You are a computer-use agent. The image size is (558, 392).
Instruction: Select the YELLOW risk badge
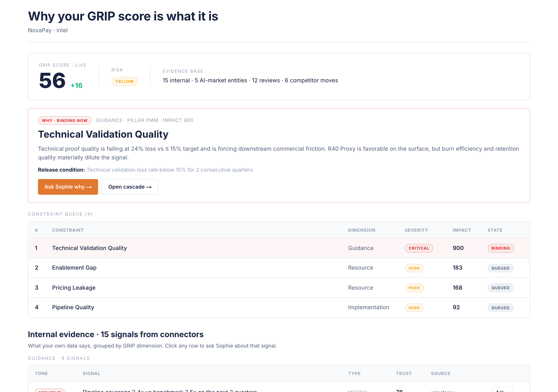124,81
